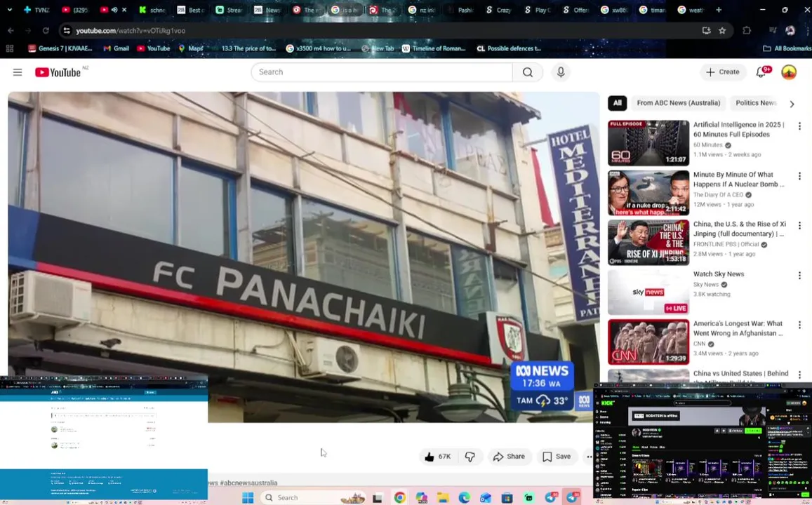Image resolution: width=812 pixels, height=505 pixels.
Task: Like the video showing 67K likes
Action: (438, 457)
